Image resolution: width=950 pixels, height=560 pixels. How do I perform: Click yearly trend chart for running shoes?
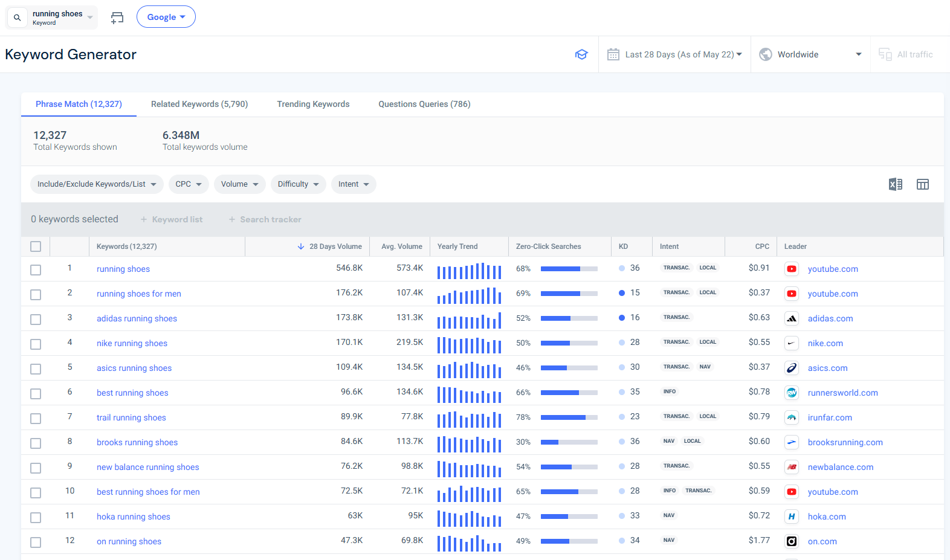click(470, 271)
